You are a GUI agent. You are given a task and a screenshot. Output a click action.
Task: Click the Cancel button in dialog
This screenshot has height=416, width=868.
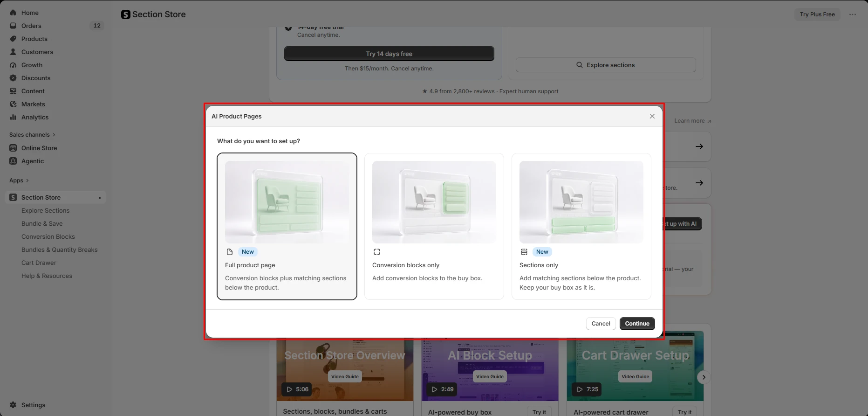pos(601,324)
